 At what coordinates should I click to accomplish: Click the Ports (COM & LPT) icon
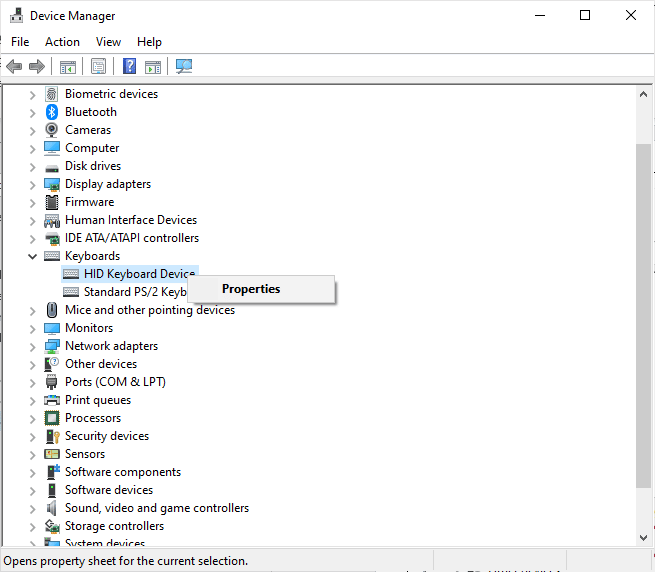coord(51,382)
